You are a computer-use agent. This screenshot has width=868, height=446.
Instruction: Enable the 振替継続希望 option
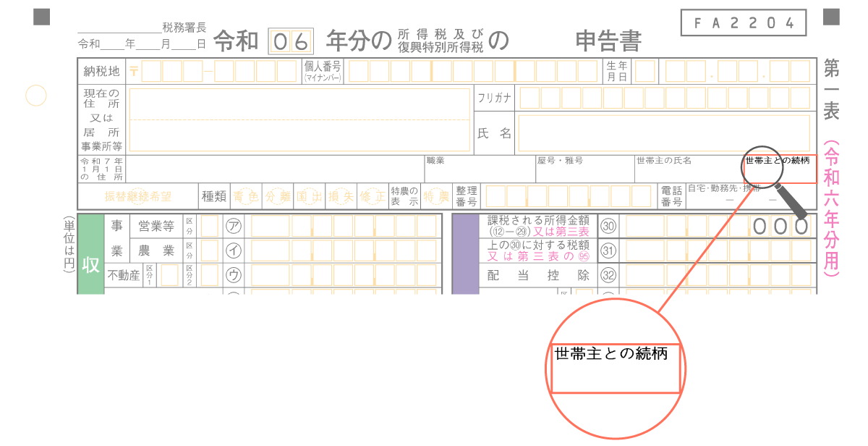click(x=139, y=195)
